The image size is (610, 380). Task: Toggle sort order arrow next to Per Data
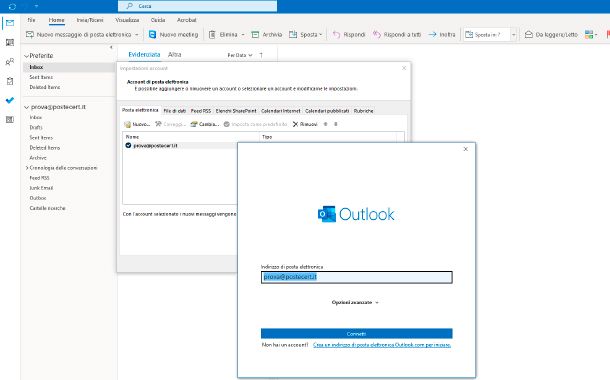coord(261,55)
